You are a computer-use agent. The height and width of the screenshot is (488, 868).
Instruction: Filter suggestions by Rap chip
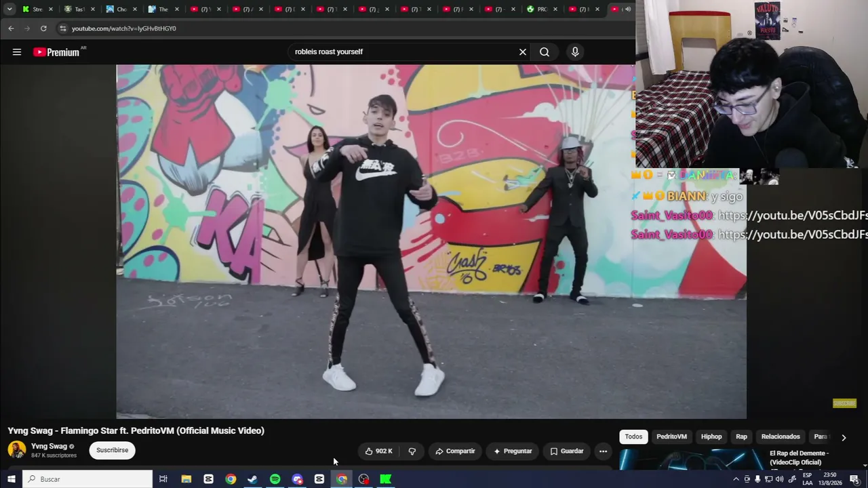tap(742, 436)
